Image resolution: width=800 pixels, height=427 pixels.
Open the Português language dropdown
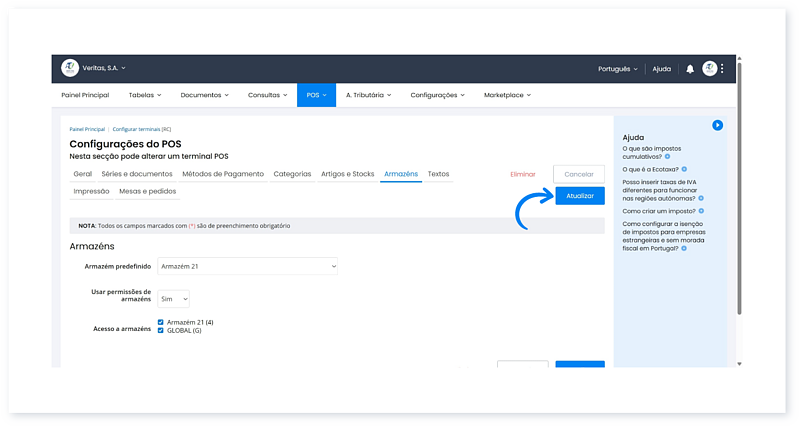point(617,69)
